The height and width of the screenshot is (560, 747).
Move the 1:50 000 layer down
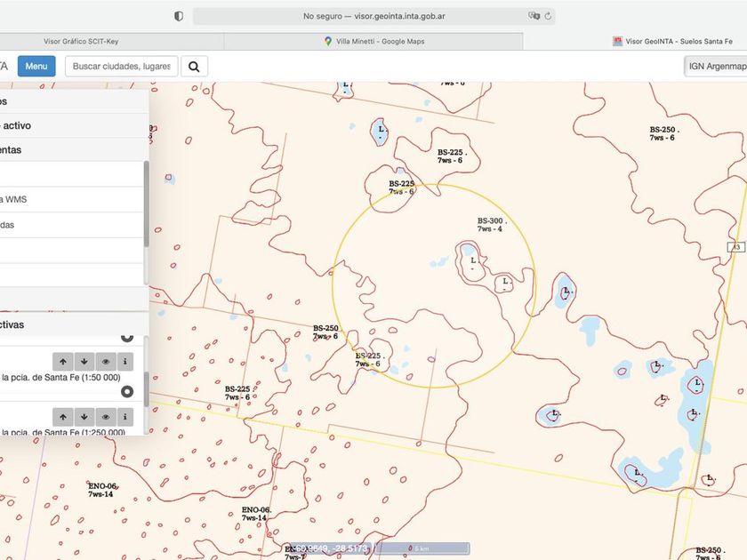coord(84,362)
